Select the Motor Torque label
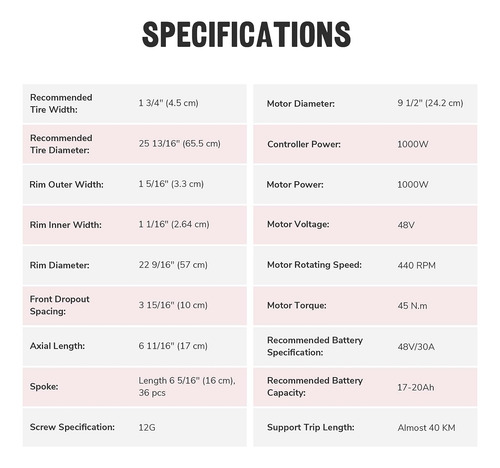 [297, 306]
